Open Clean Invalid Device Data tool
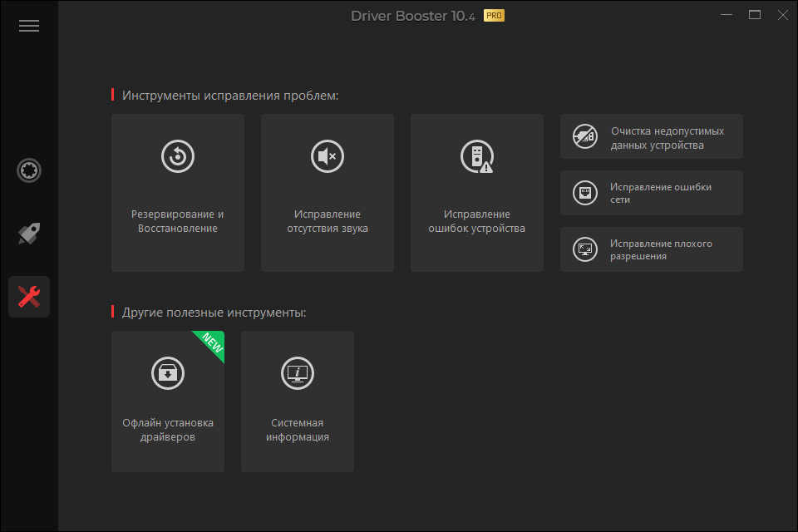798x532 pixels. click(651, 135)
